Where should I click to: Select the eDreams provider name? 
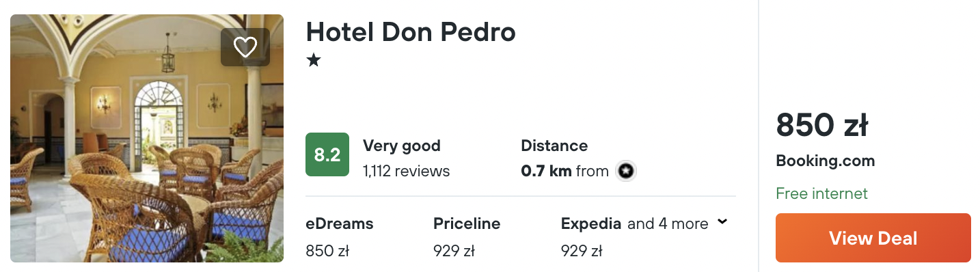tap(340, 223)
